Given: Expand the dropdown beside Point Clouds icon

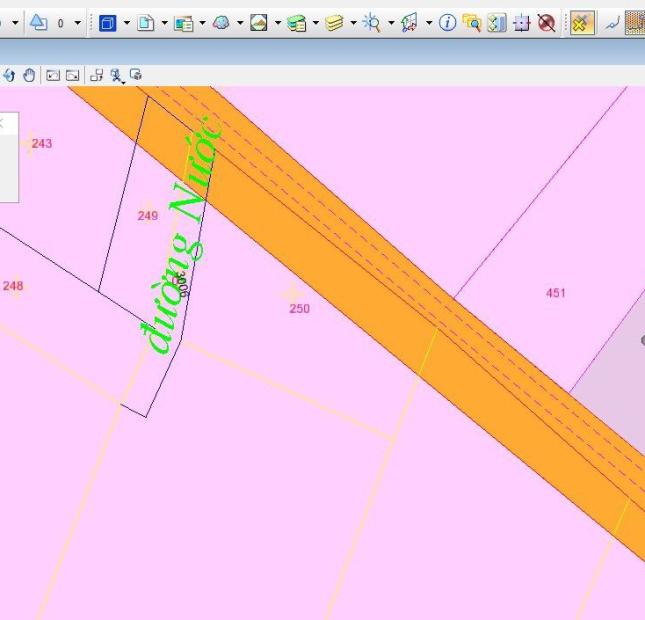Looking at the screenshot, I should 240,23.
